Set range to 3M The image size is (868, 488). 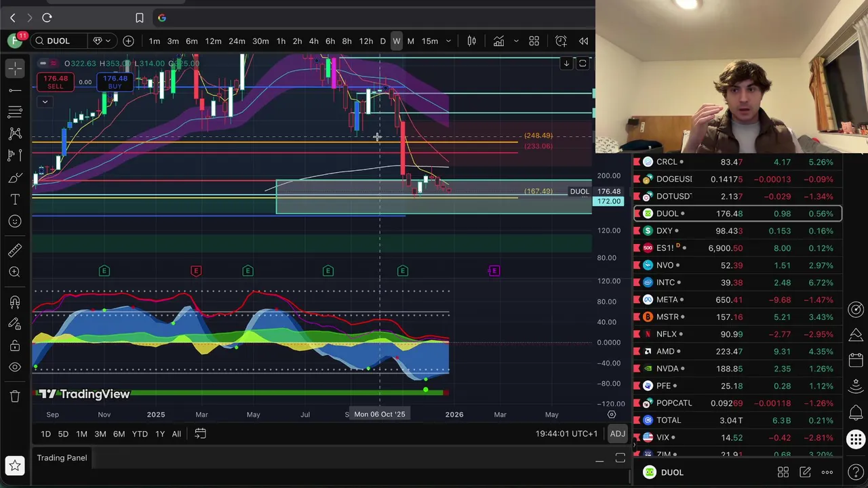tap(100, 434)
